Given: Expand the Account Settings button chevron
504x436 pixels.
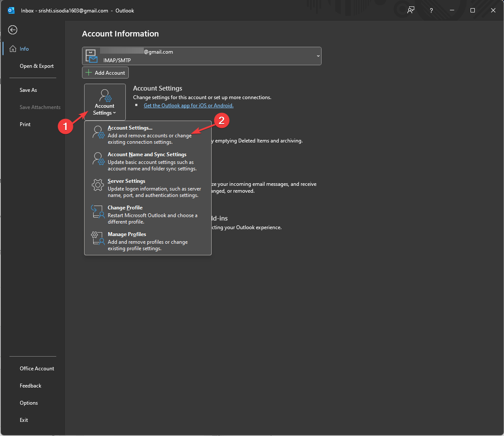Looking at the screenshot, I should click(x=114, y=112).
